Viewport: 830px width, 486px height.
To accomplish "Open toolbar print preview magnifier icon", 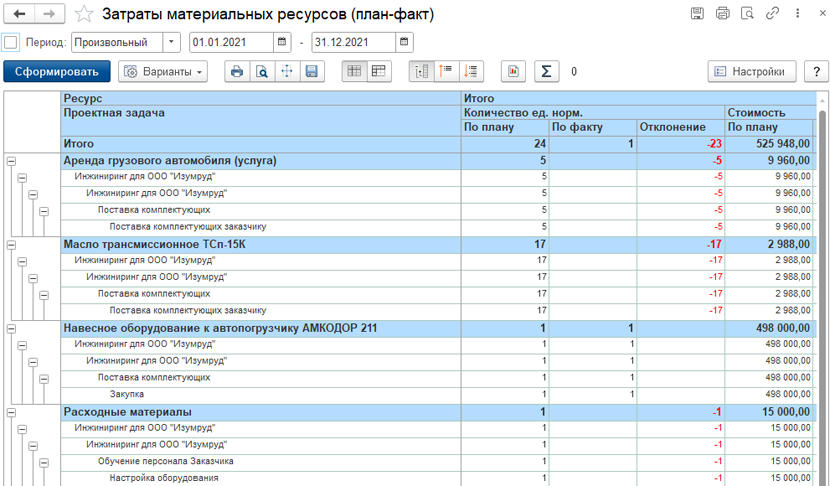I will pyautogui.click(x=262, y=71).
